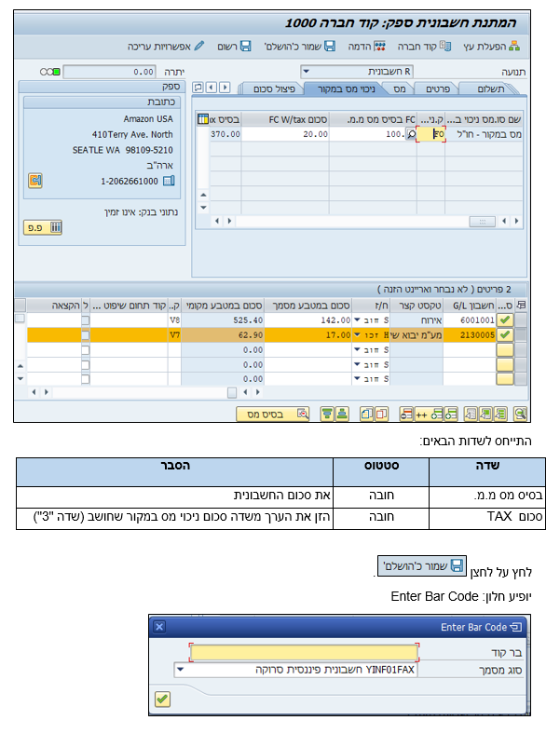Screen dimensions: 560x734
Task: Click the 525.40 local currency amount cell
Action: tap(223, 320)
